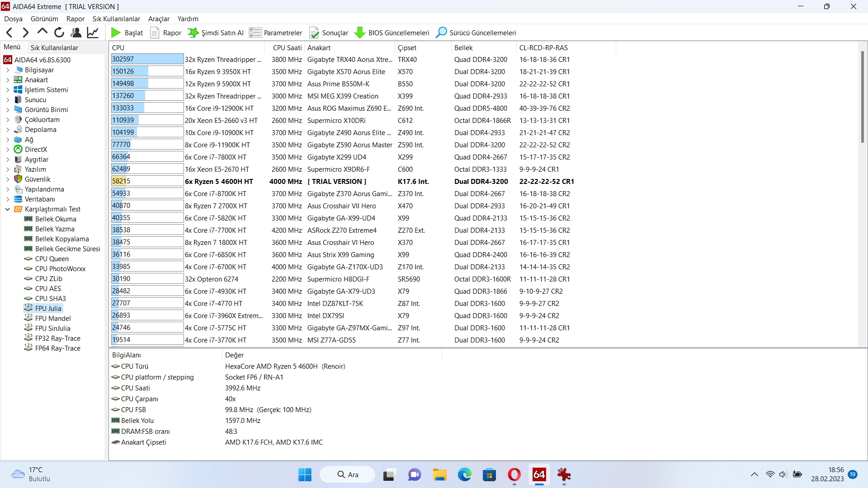Expand the Görüntü Birimi node
This screenshot has height=488, width=868.
tap(8, 110)
